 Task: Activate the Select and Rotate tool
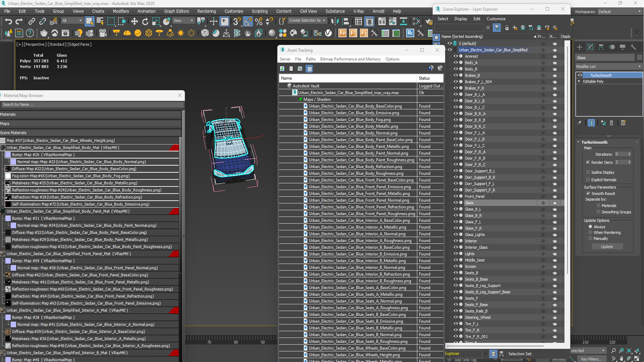point(145,21)
